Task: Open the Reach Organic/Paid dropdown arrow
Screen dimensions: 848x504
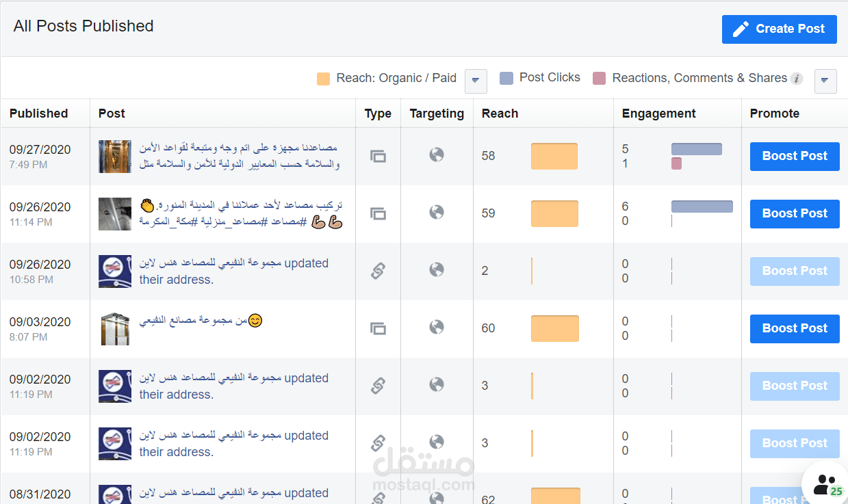Action: [x=476, y=81]
